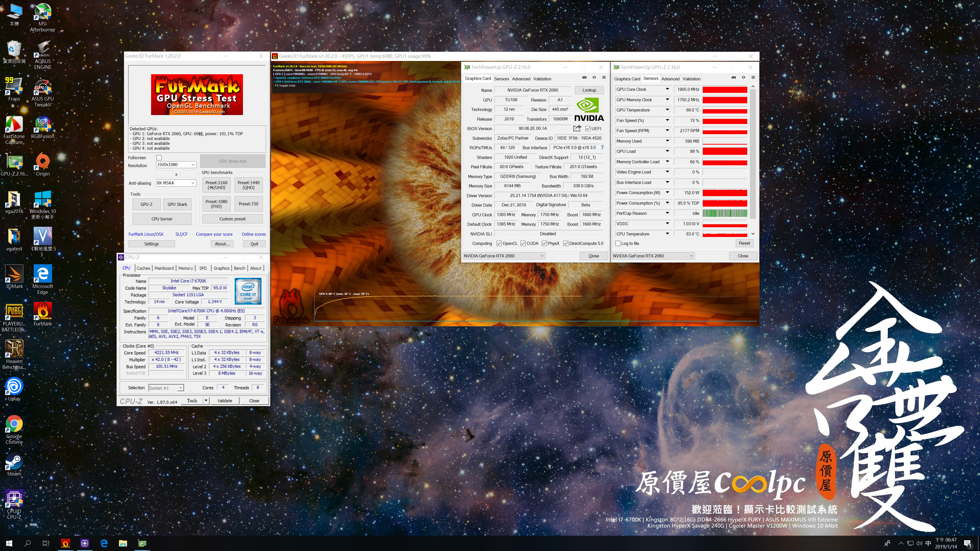Open Bench tab in CPU-Z

point(239,268)
